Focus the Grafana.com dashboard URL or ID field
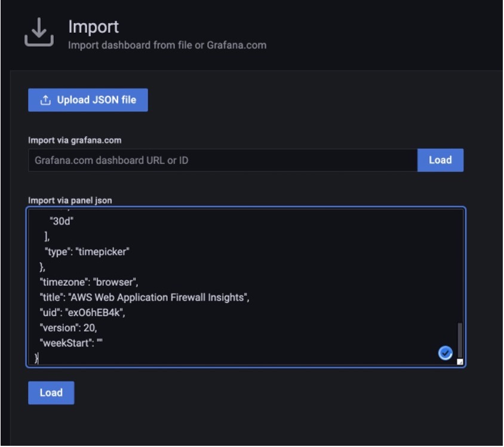Screen dimensions: 504x447 223,160
